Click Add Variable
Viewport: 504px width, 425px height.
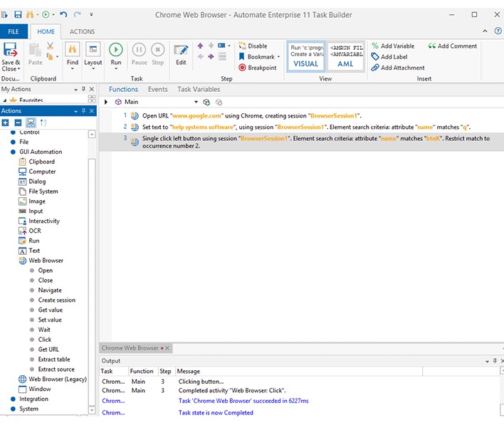pos(393,46)
